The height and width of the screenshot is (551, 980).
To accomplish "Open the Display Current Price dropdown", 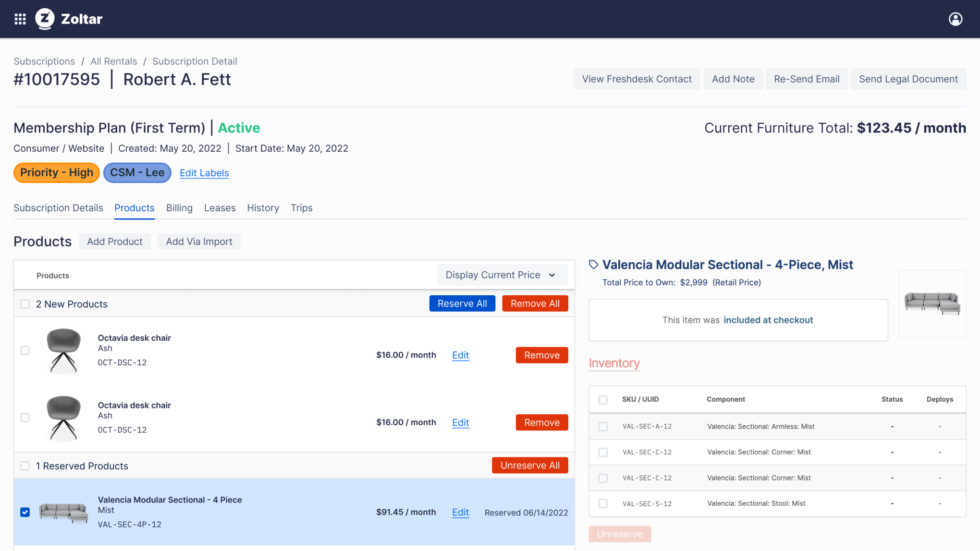I will click(x=502, y=275).
